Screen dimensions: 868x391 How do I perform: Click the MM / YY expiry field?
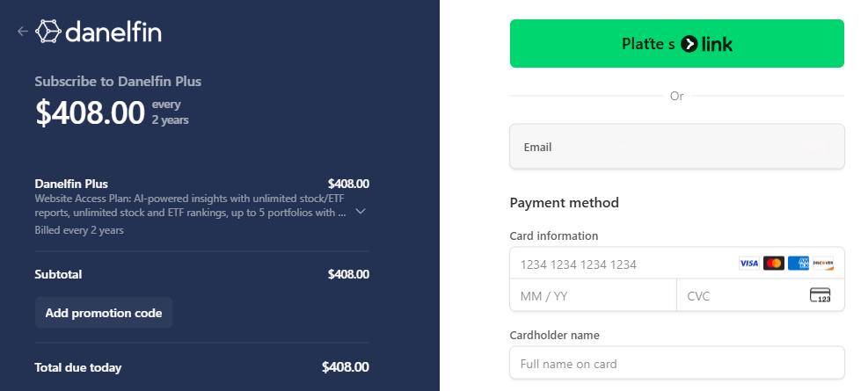593,296
